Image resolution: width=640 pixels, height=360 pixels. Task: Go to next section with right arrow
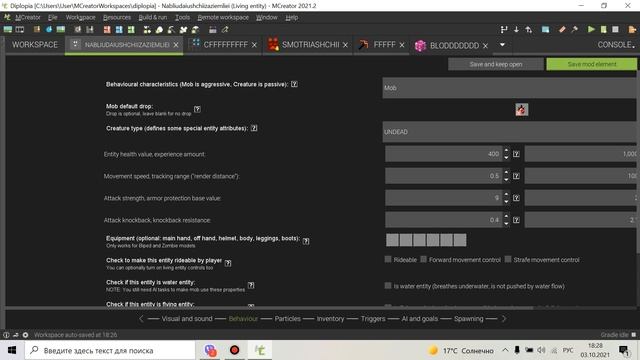pos(504,318)
